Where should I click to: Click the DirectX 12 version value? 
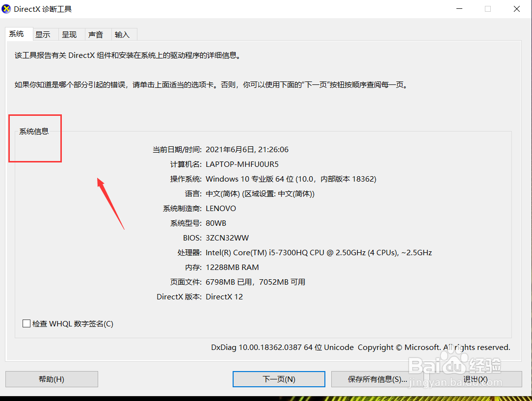(x=224, y=297)
